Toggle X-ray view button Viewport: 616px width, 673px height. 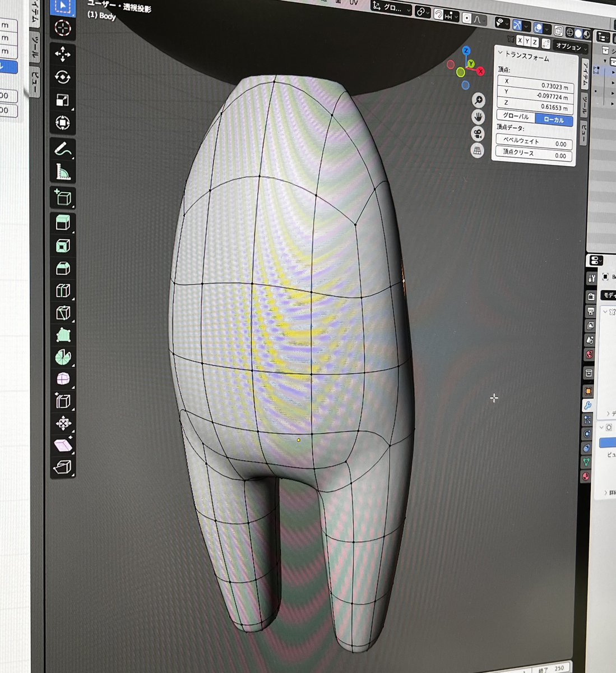558,30
